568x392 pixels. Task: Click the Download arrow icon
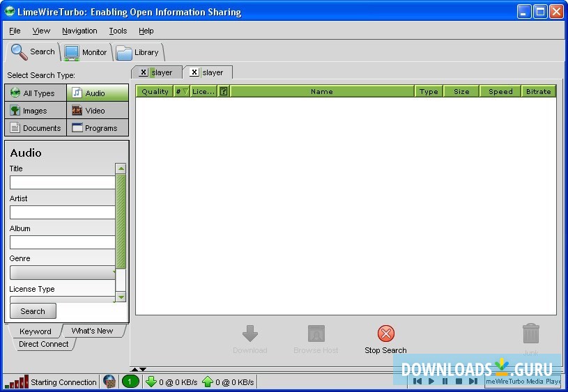(x=250, y=334)
